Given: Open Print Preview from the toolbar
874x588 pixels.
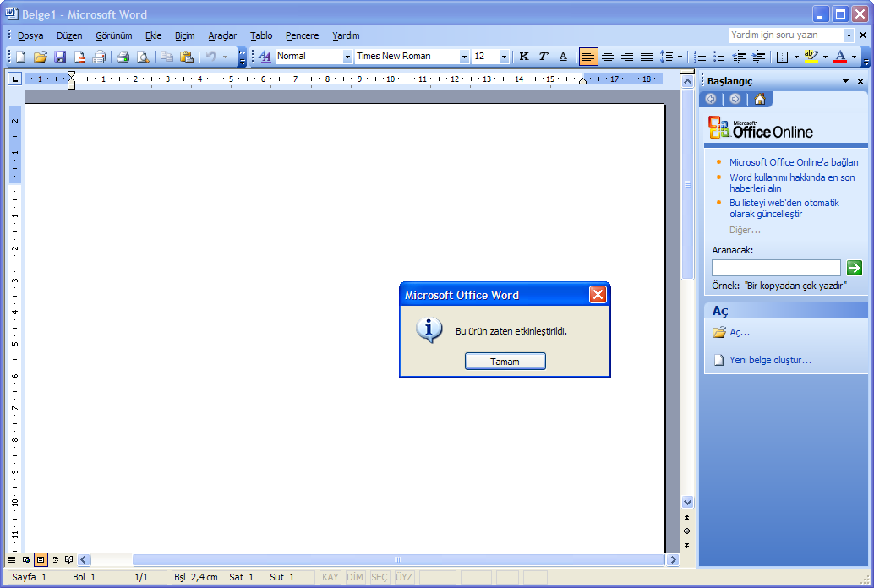Looking at the screenshot, I should point(143,57).
